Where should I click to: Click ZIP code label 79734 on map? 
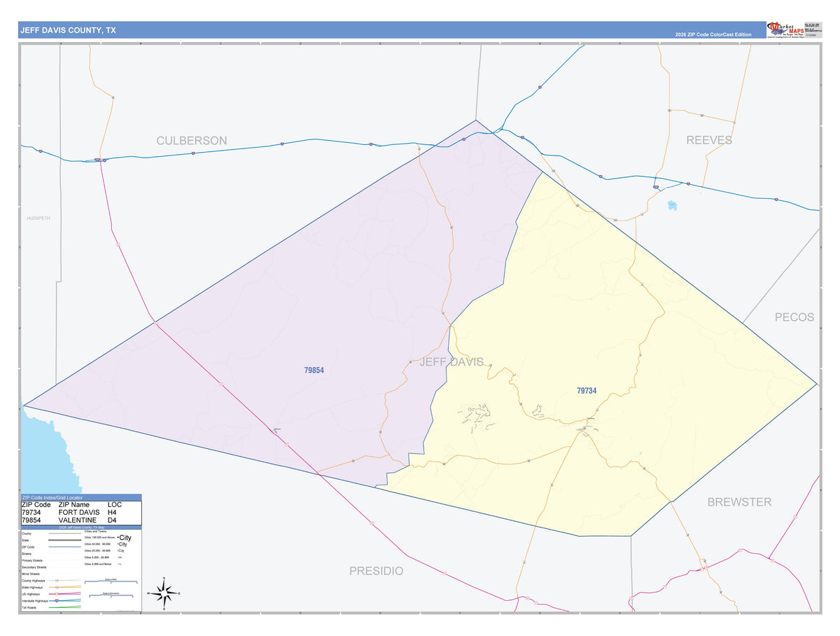pos(587,391)
